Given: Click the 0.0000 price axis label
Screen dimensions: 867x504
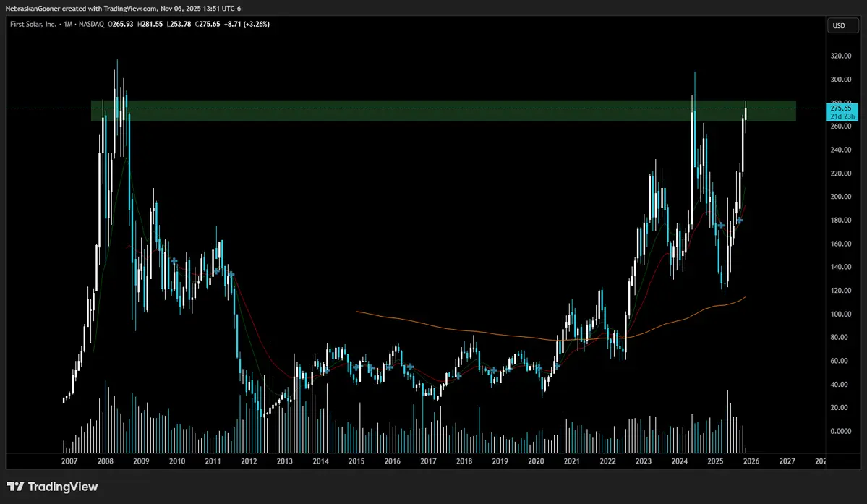Looking at the screenshot, I should click(x=840, y=431).
